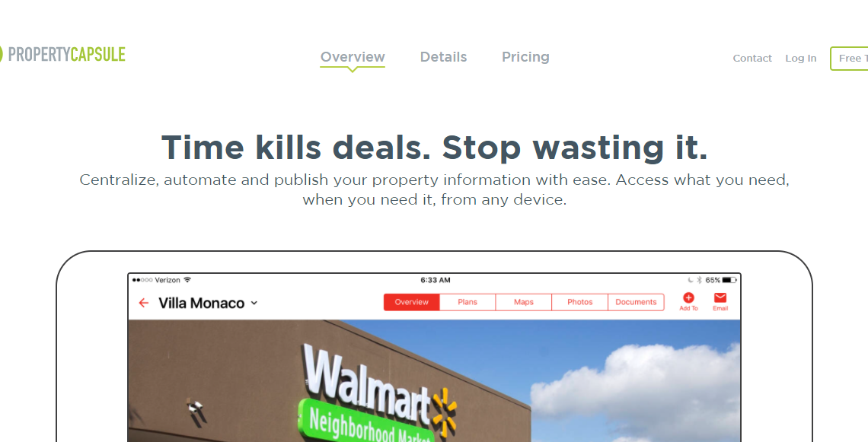Go to the Pricing page
868x442 pixels.
click(525, 57)
